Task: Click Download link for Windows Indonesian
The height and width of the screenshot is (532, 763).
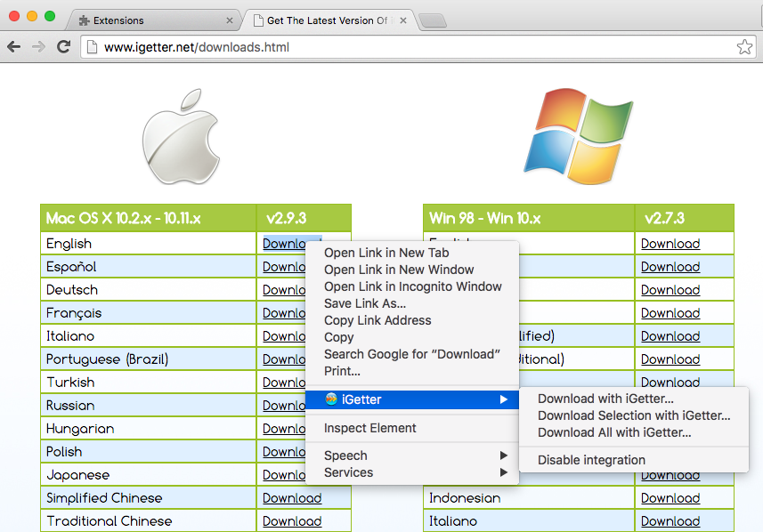Action: click(670, 498)
